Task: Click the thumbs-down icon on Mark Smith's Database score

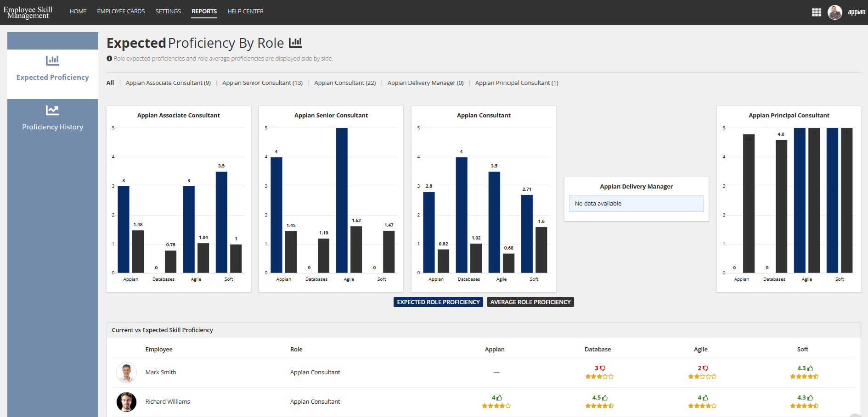Action: (x=603, y=368)
